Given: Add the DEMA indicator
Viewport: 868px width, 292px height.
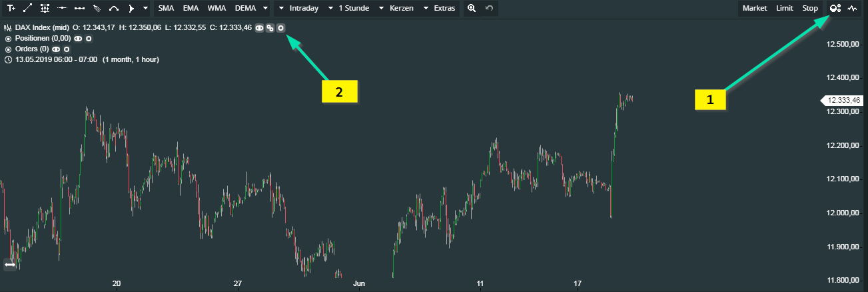Looking at the screenshot, I should [245, 9].
